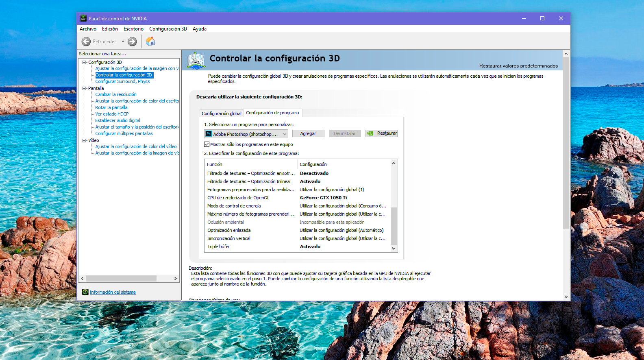Viewport: 644px width, 360px height.
Task: Open the Home page house icon
Action: [150, 41]
